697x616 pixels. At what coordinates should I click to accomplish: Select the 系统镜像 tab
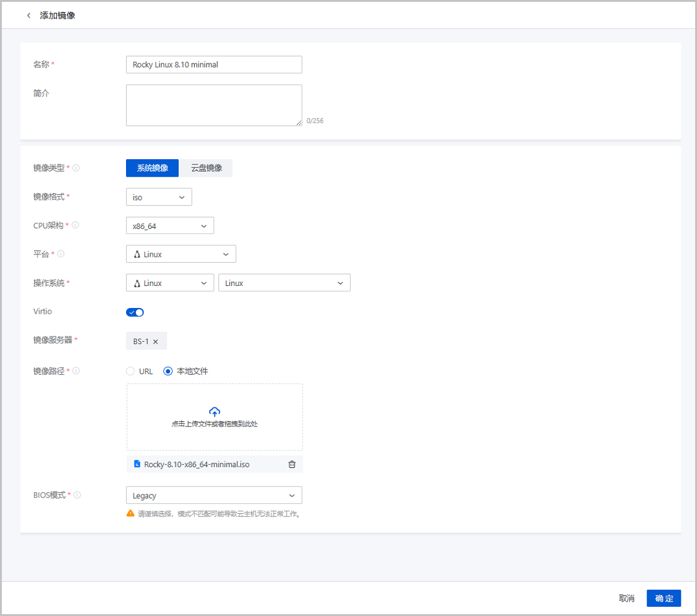coord(152,168)
